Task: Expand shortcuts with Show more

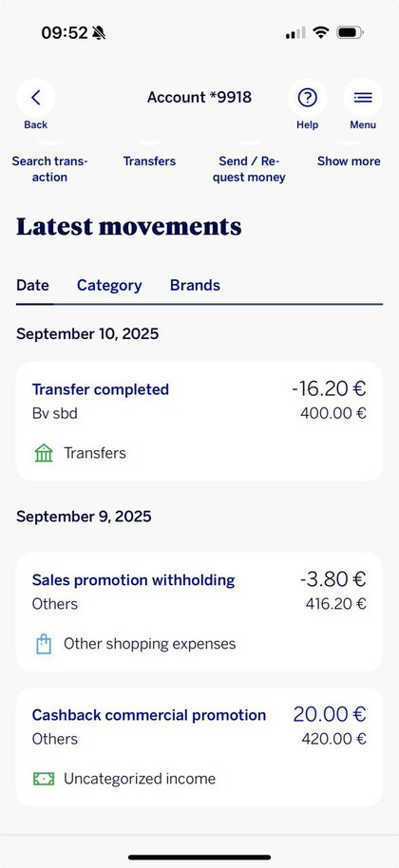Action: click(349, 161)
